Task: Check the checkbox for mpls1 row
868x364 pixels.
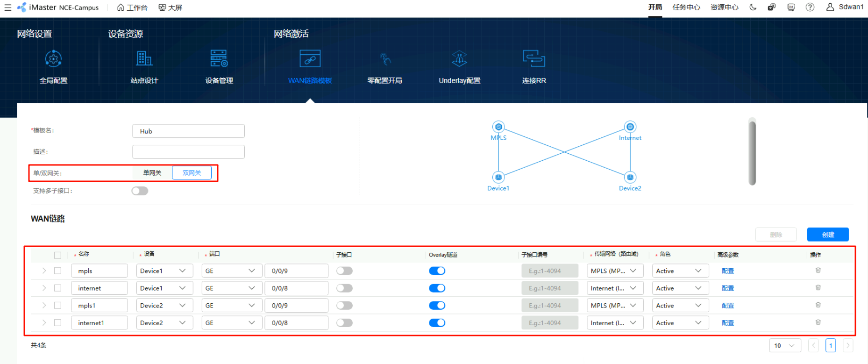Action: (57, 306)
